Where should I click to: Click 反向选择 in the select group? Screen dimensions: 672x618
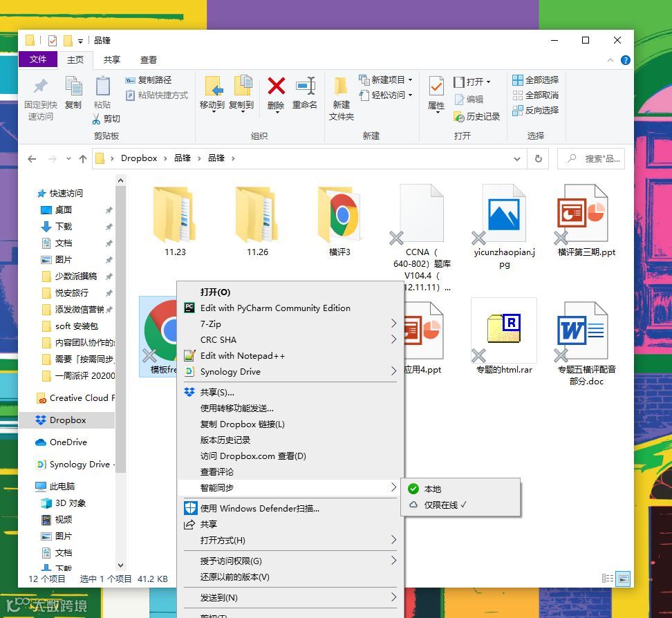coord(536,110)
